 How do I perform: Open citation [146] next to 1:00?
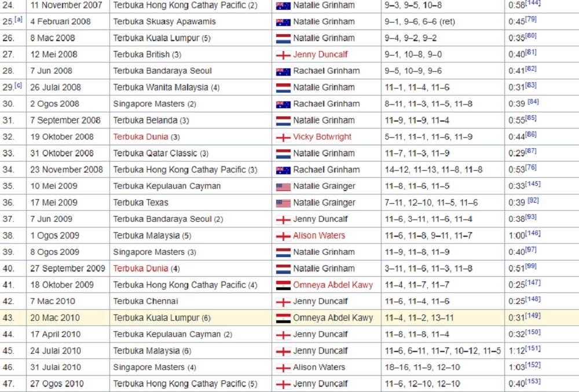(x=533, y=233)
